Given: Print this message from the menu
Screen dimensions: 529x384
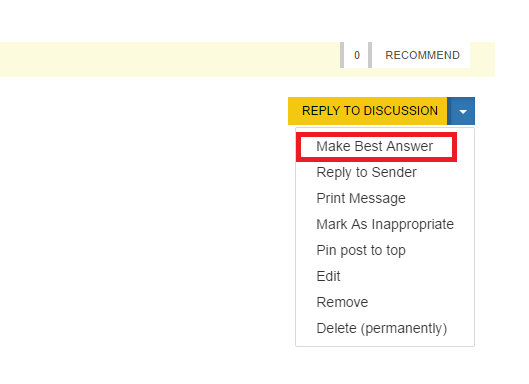Looking at the screenshot, I should click(361, 198).
